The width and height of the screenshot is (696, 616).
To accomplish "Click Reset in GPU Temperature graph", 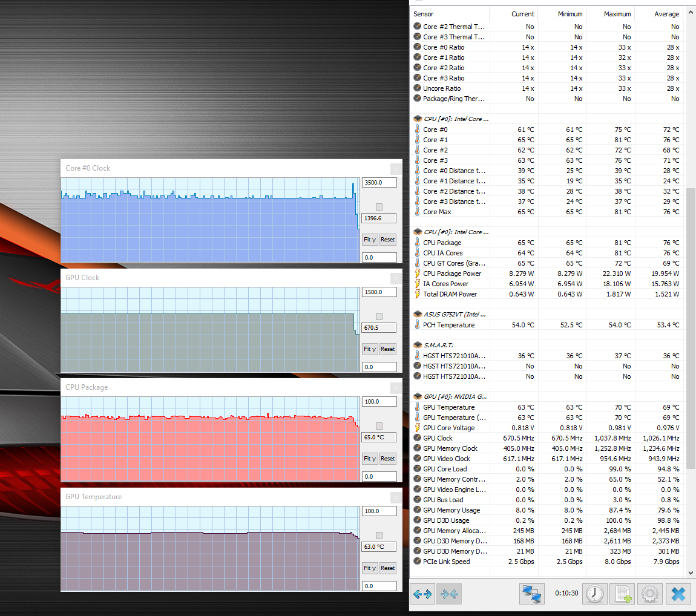I will (x=387, y=569).
